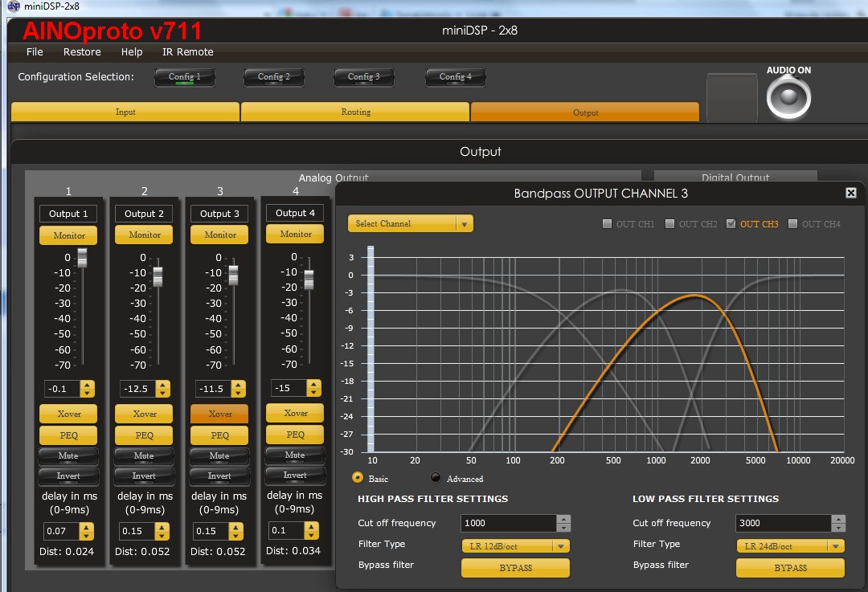
Task: Click the Output 1 delay stepper arrows
Action: (x=86, y=531)
